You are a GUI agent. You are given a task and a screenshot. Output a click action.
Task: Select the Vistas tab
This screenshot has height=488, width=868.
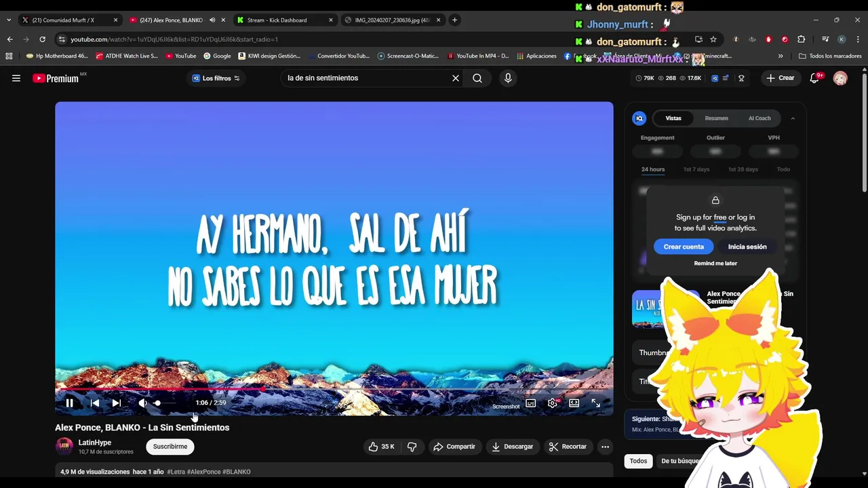[673, 118]
